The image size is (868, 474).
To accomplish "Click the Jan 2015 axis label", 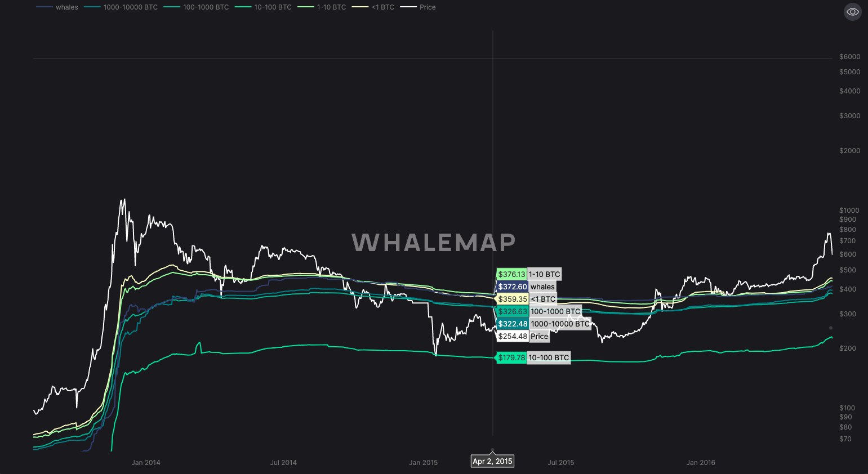I will pyautogui.click(x=423, y=463).
